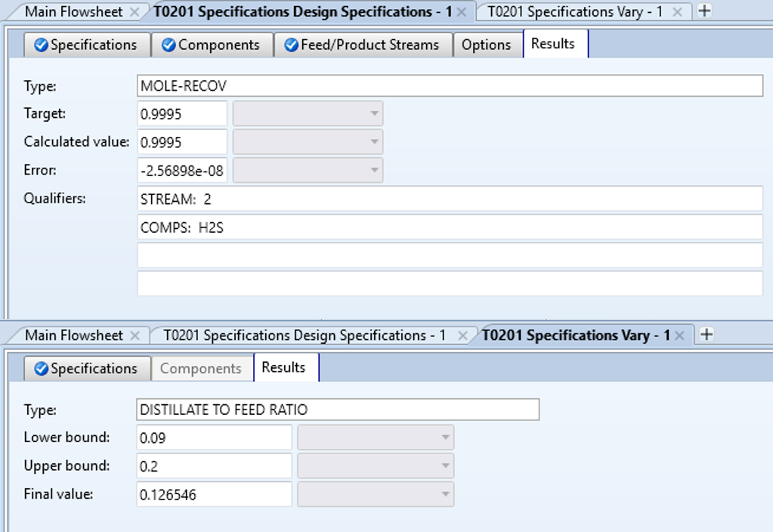Open Feed/Product Streams sheet

363,45
